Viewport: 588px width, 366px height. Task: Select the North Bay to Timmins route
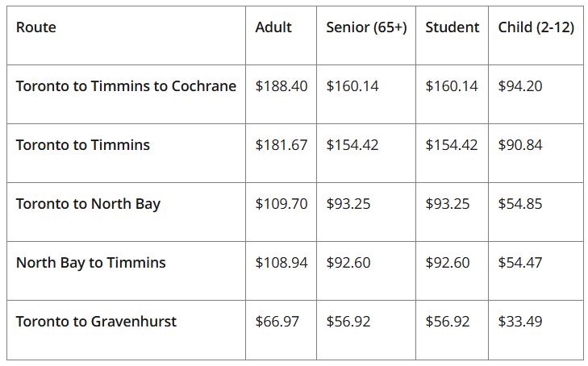90,263
